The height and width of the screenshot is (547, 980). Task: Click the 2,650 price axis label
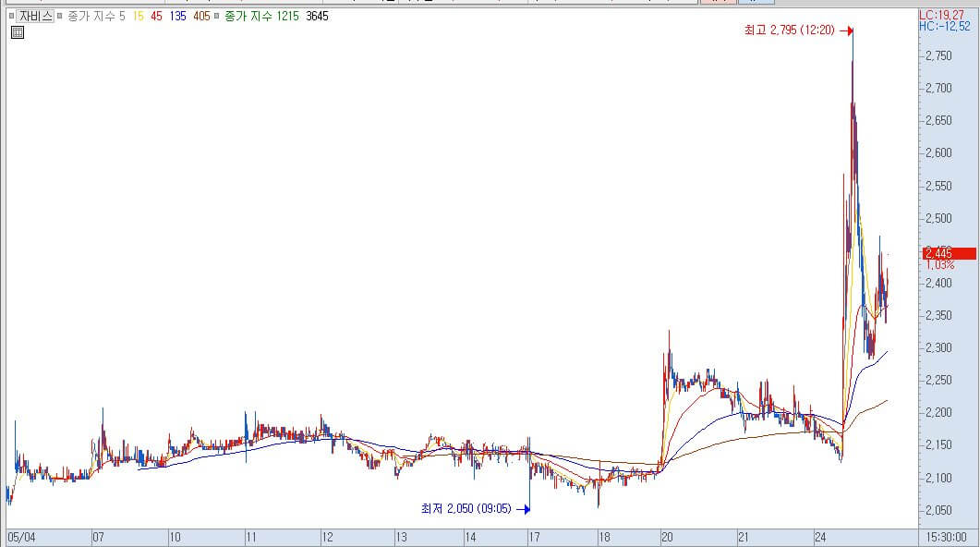[x=938, y=120]
